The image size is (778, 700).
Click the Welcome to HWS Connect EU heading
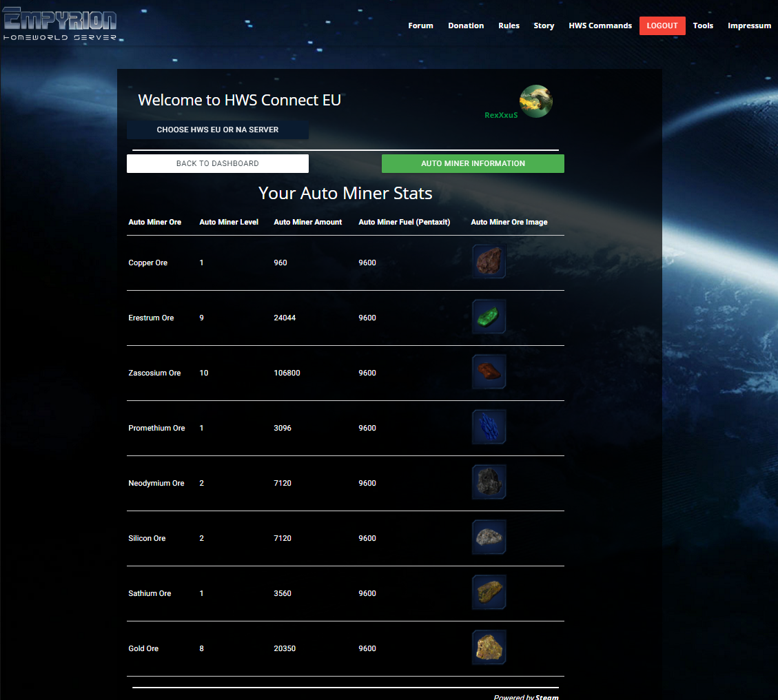[239, 100]
